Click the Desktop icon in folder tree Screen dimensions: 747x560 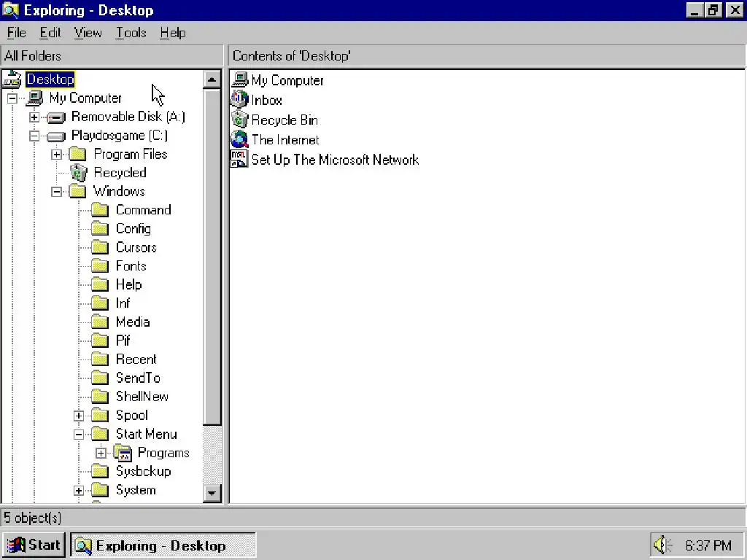[13, 79]
